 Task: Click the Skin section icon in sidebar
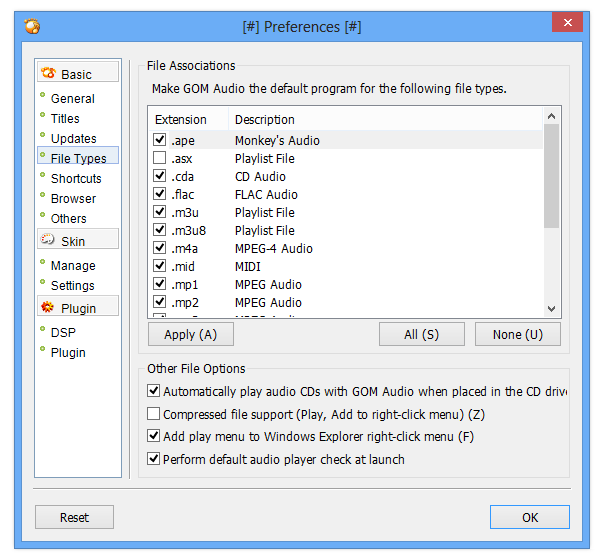pyautogui.click(x=48, y=240)
